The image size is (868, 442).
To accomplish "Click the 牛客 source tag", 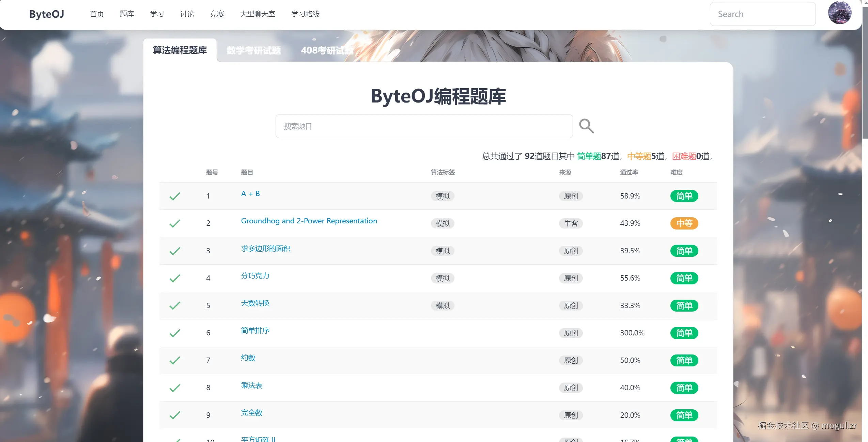I will (x=571, y=223).
